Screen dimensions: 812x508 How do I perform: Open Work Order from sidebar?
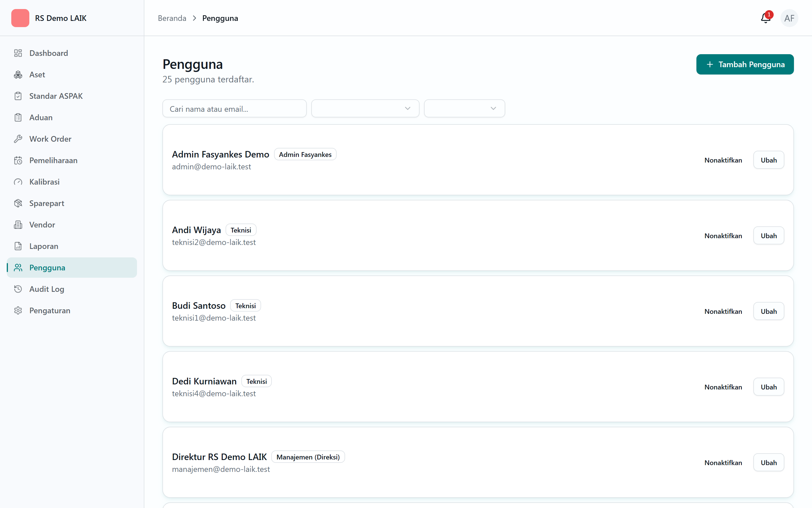(x=72, y=139)
